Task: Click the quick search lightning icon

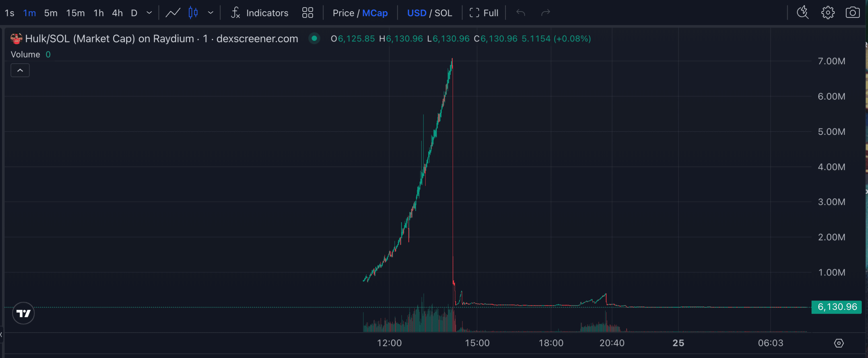Action: click(x=803, y=13)
